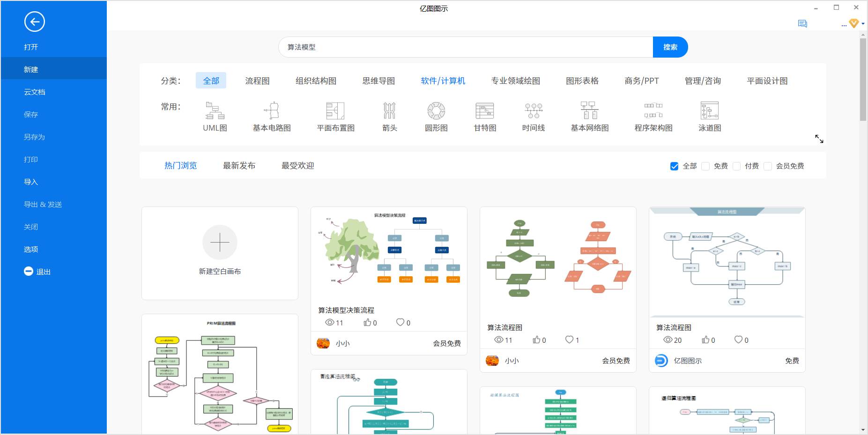This screenshot has height=435, width=868.
Task: Click eye views icon on 算法模型决策流程 card
Action: pyautogui.click(x=329, y=322)
